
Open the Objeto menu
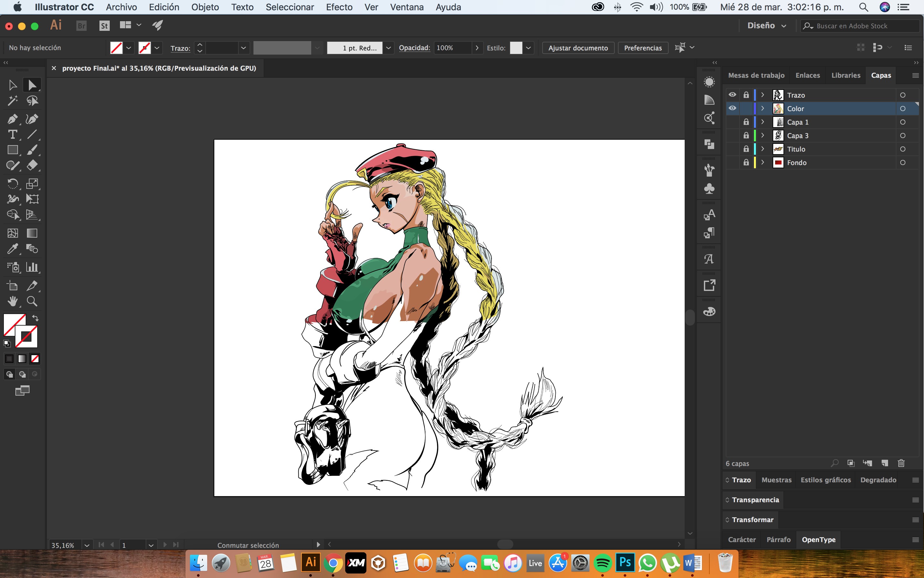pos(205,7)
